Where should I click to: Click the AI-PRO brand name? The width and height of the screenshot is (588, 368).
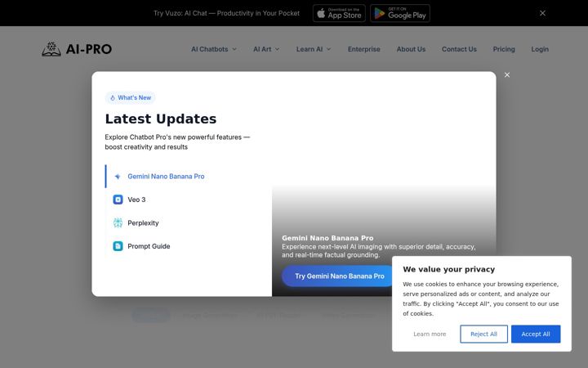89,49
